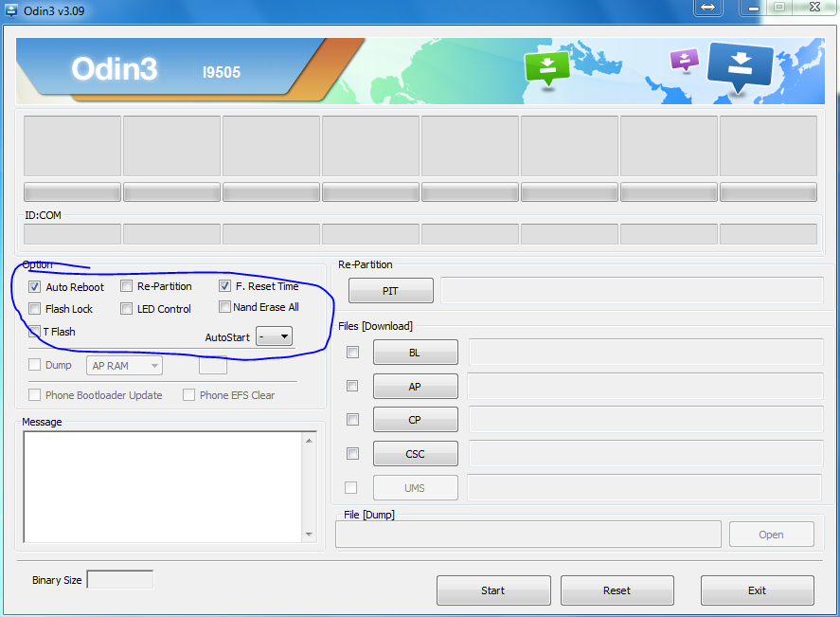This screenshot has height=617, width=840.
Task: Click the CSC file path field
Action: (646, 453)
